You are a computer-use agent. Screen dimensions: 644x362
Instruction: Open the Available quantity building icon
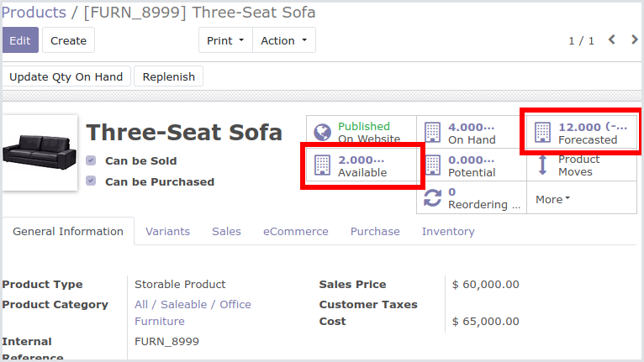(x=322, y=165)
